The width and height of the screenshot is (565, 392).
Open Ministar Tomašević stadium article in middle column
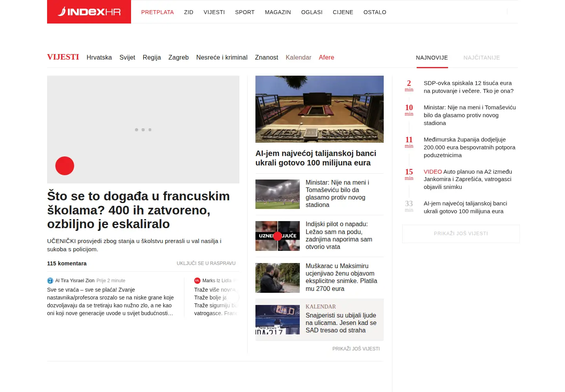tap(337, 194)
